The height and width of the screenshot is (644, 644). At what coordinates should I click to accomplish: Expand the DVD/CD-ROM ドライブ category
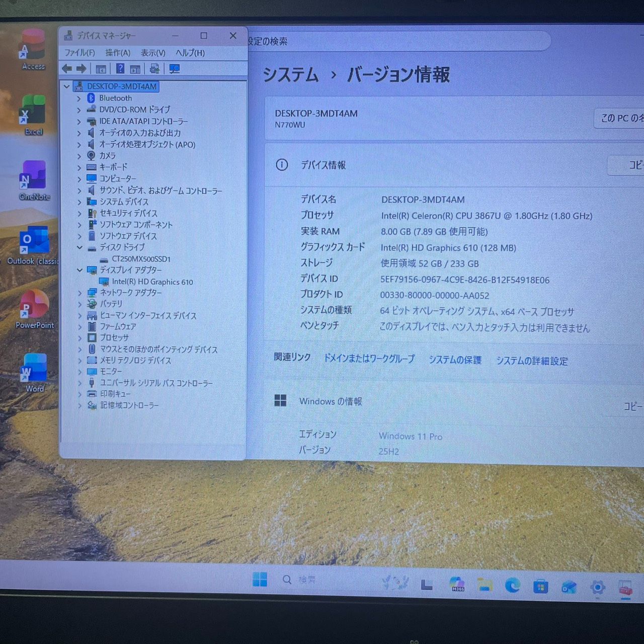coord(79,110)
